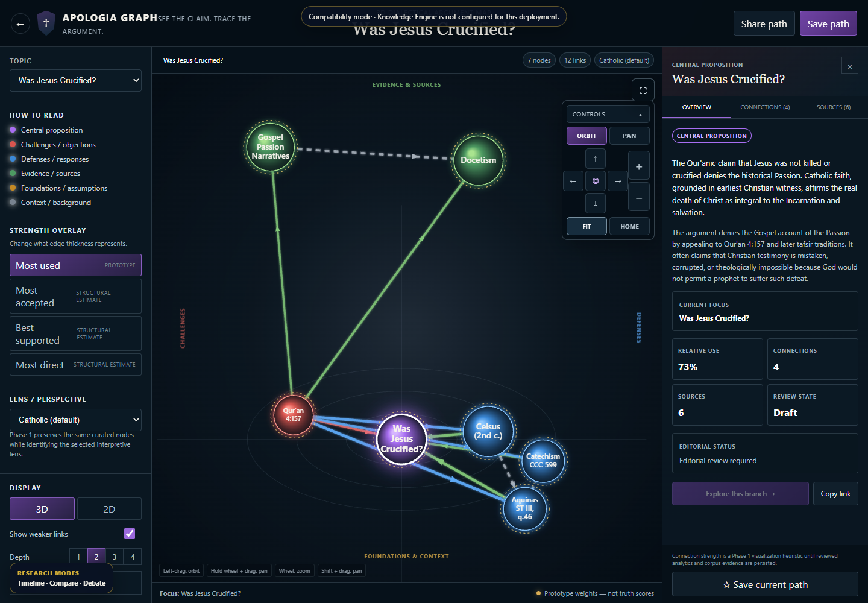Close the Central Proposition panel
The width and height of the screenshot is (868, 603).
[850, 66]
